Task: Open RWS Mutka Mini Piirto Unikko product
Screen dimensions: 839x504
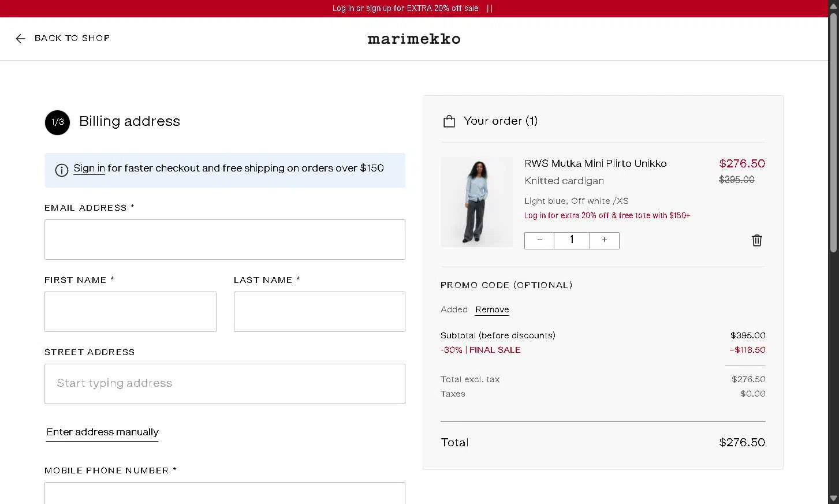Action: [595, 163]
